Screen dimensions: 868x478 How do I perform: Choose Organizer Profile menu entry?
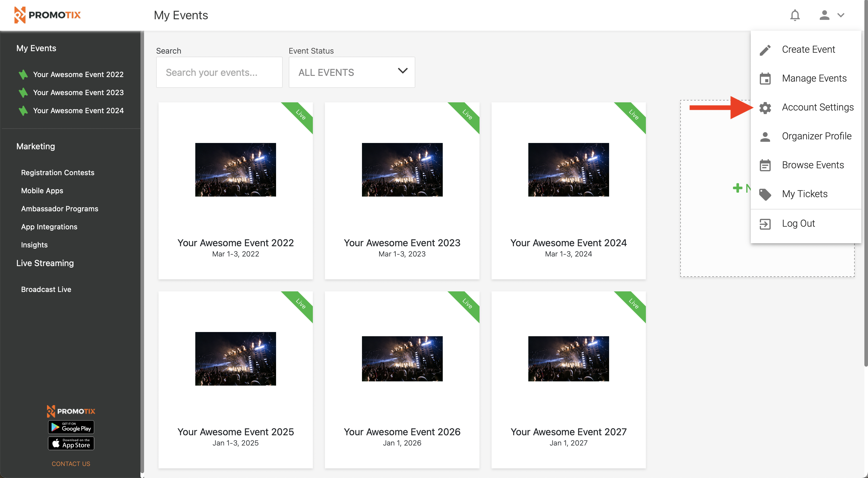816,136
